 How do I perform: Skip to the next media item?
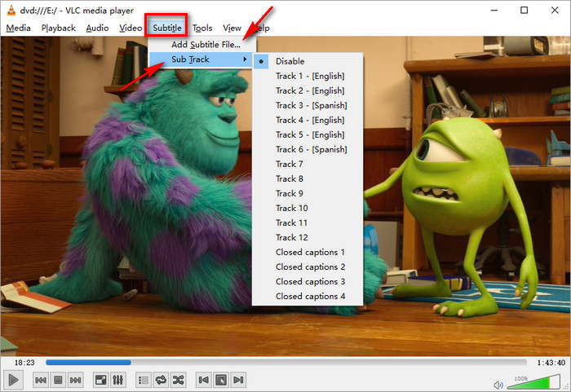click(x=75, y=380)
